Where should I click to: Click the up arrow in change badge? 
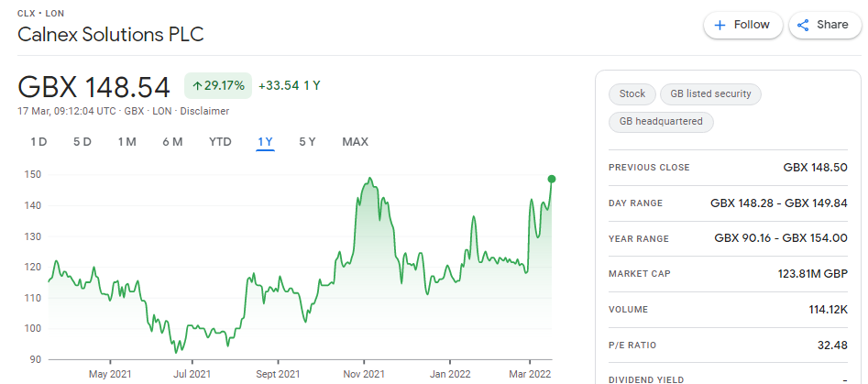(196, 86)
